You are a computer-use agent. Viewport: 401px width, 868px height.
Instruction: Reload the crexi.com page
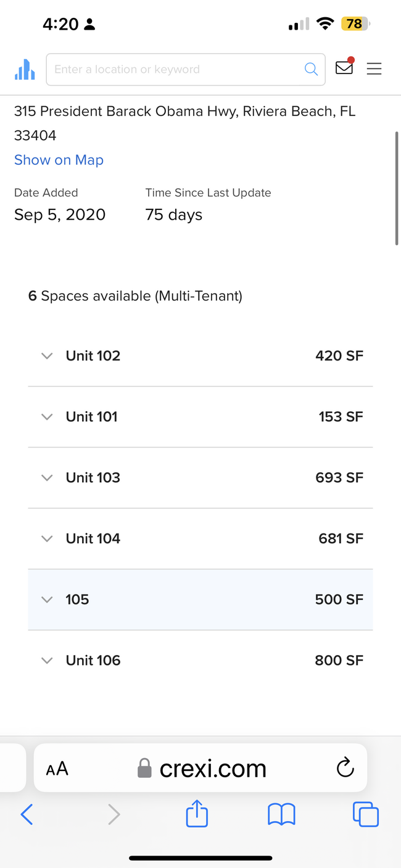coord(345,768)
